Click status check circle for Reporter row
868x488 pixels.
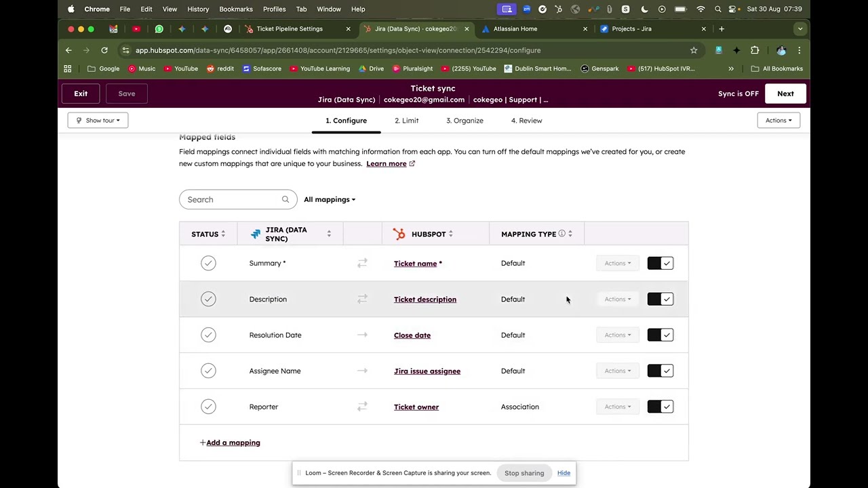pos(208,407)
